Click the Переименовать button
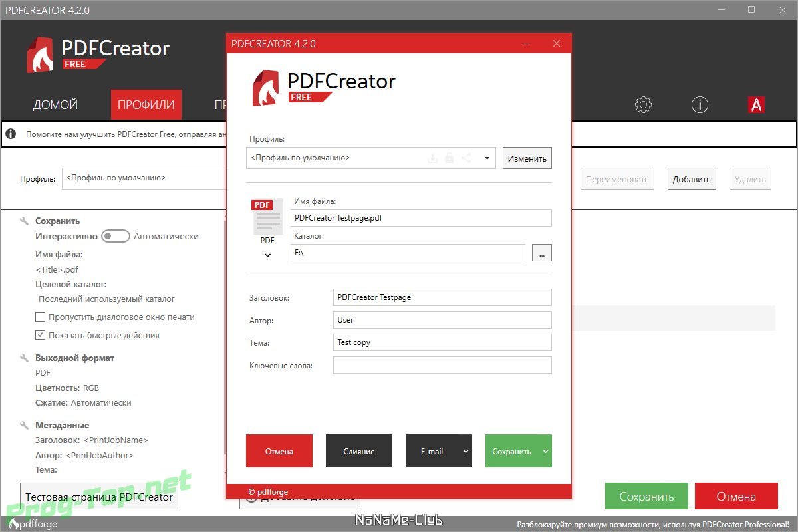The width and height of the screenshot is (798, 532). [x=618, y=179]
